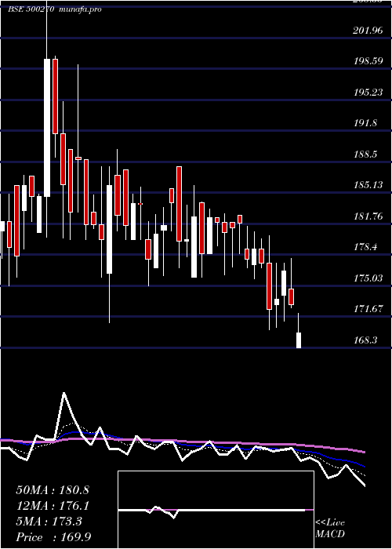The image size is (392, 549).
Task: Click the 50MA : 180.8 reading
Action: pyautogui.click(x=53, y=490)
